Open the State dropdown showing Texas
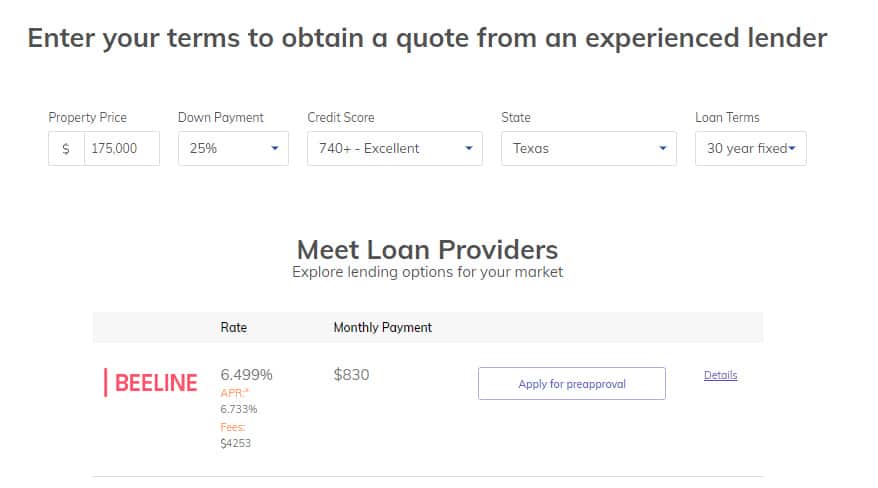Viewport: 878px width, 488px height. click(x=589, y=148)
